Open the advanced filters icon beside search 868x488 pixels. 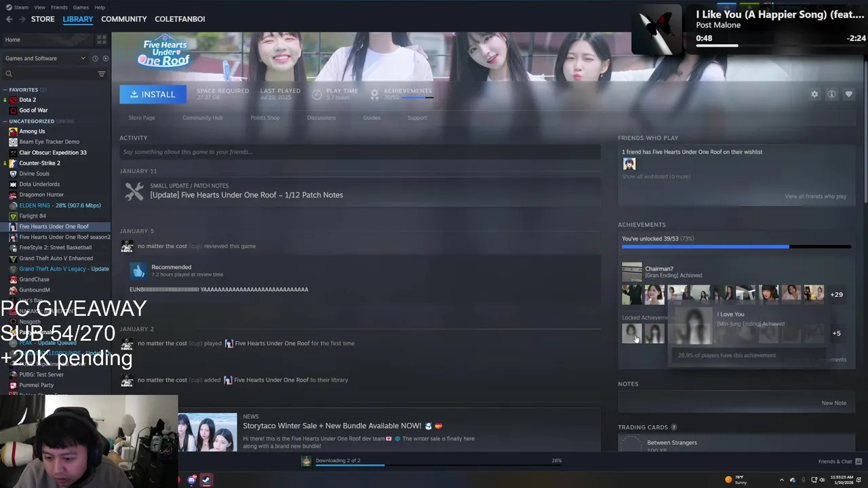tap(102, 74)
